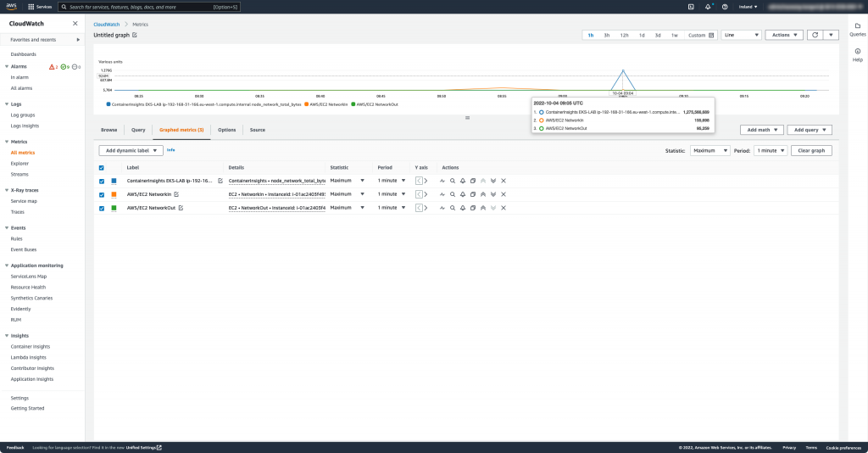Open Period dropdown in NetworkOut row
The height and width of the screenshot is (453, 868).
pyautogui.click(x=392, y=208)
